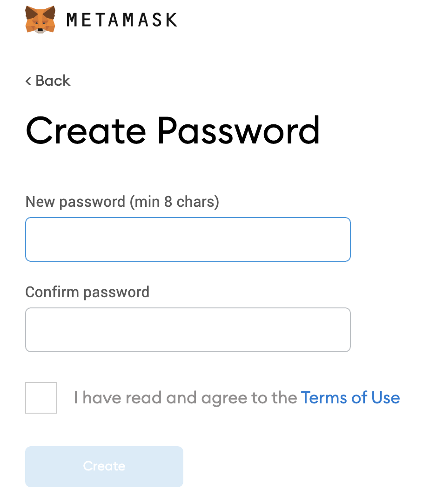Click the word "agree" in consent text

pos(222,399)
